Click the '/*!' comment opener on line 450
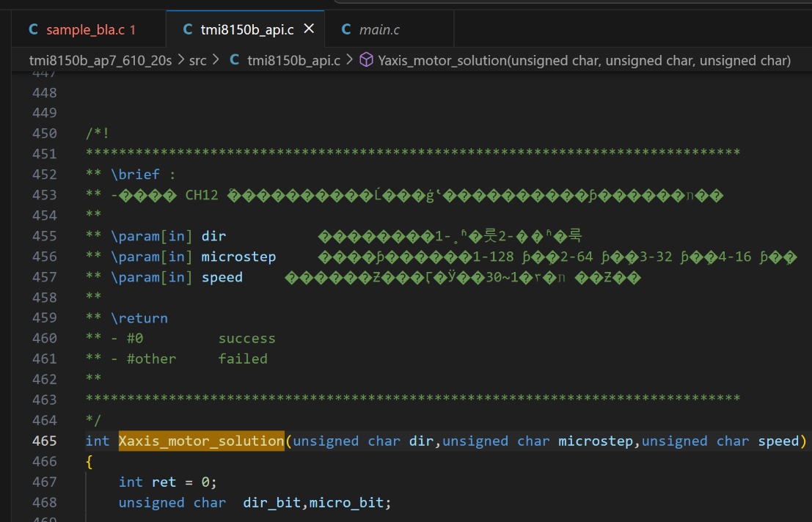 click(98, 133)
